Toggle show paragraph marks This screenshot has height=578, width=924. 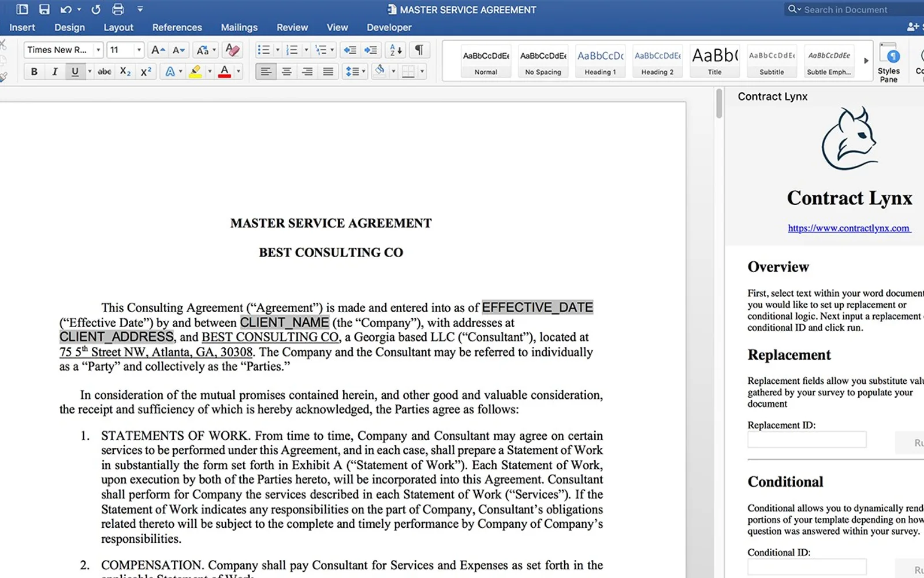coord(419,50)
